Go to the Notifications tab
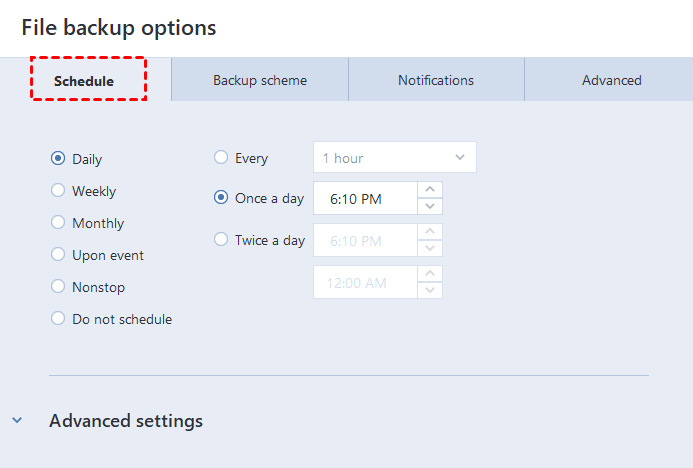The width and height of the screenshot is (693, 468). pyautogui.click(x=436, y=80)
